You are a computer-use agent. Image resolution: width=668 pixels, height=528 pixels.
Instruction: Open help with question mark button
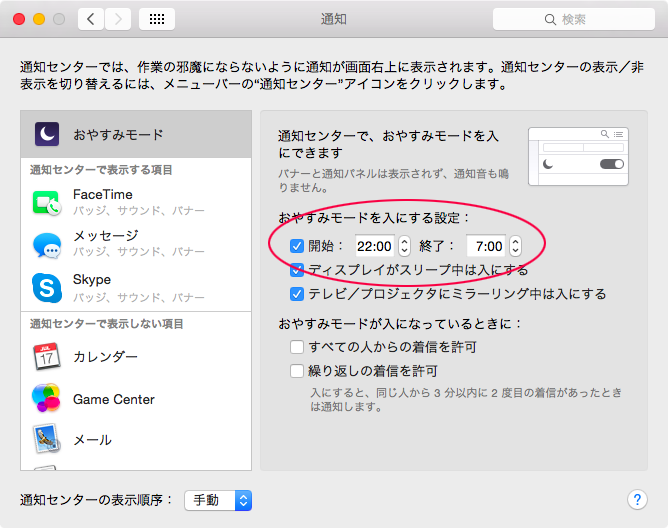pyautogui.click(x=637, y=499)
